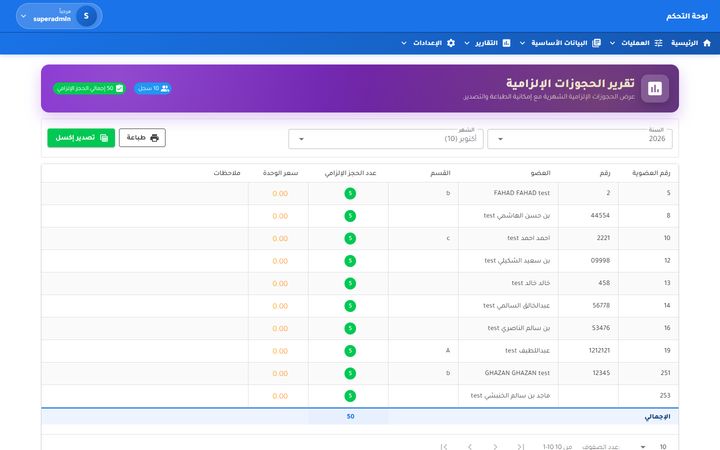Screen dimensions: 720x450
Task: Open the superadmin account chevron
Action: (23, 16)
